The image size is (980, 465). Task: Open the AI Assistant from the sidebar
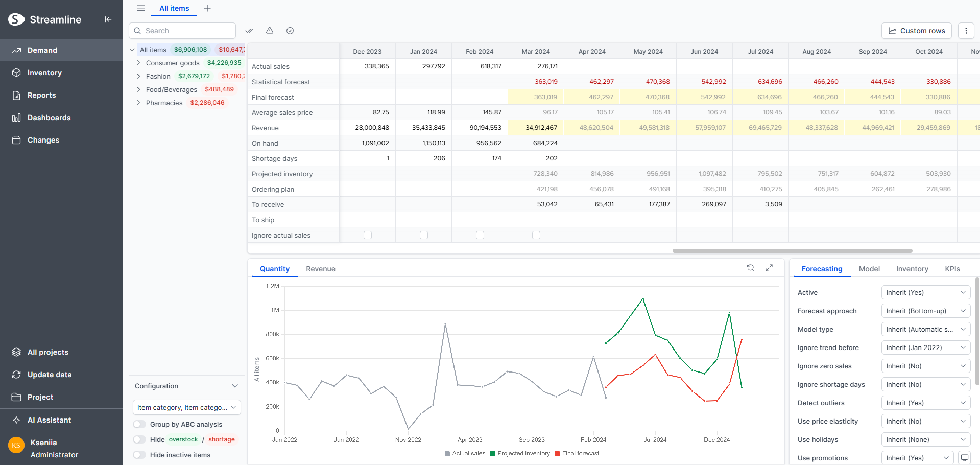coord(49,420)
